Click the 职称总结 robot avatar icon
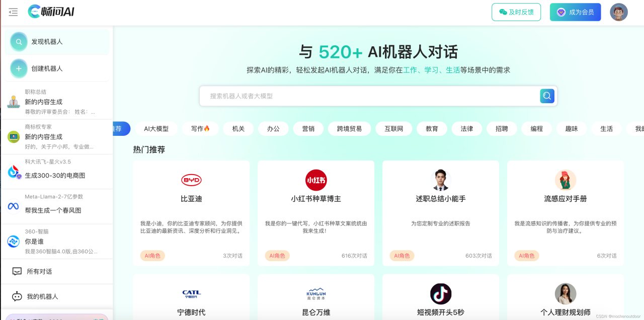This screenshot has height=320, width=644. click(x=14, y=102)
